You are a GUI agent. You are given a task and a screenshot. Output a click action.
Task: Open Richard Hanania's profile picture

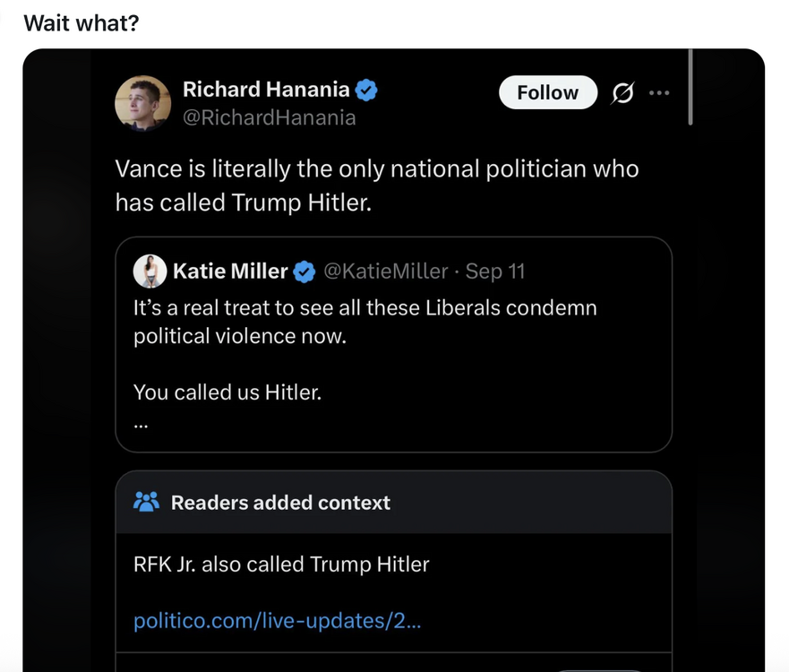pyautogui.click(x=143, y=100)
